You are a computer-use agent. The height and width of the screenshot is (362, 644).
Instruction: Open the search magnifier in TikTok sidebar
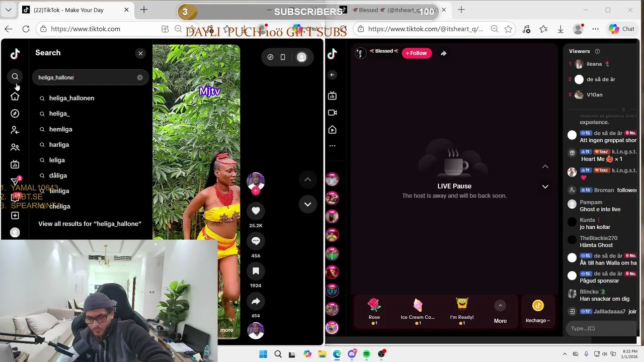[15, 76]
